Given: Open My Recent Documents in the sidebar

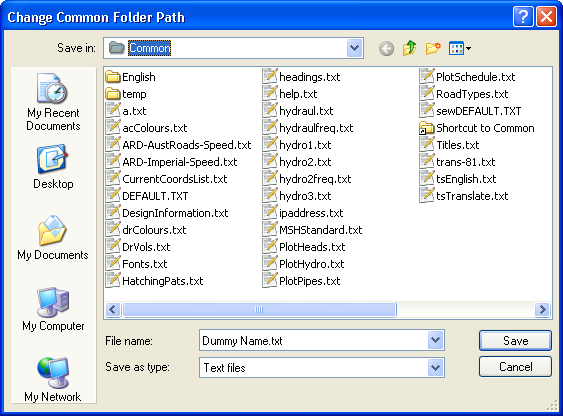Looking at the screenshot, I should 53,102.
